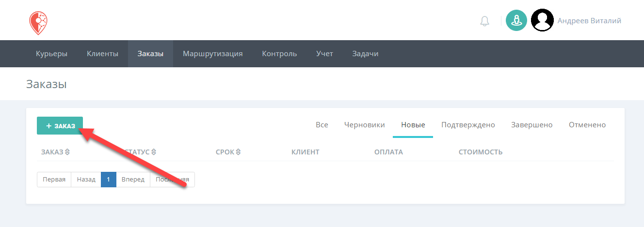Screen dimensions: 644x227
Task: Open the Заказы menu
Action: click(150, 54)
